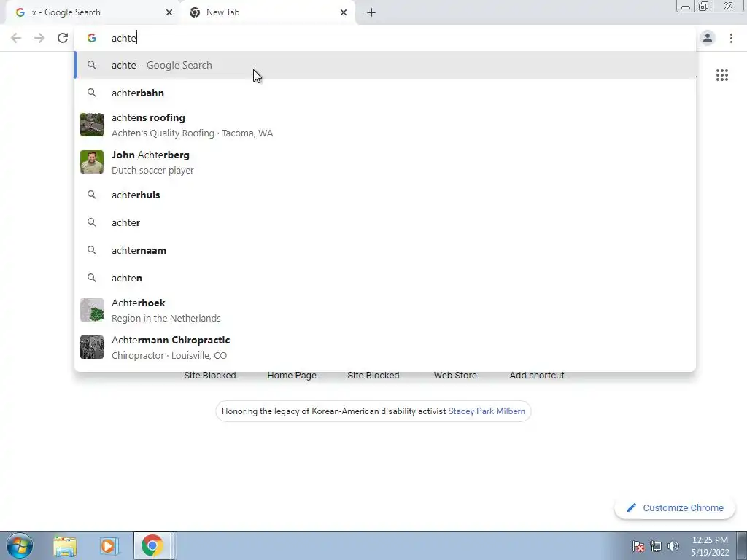Screen dimensions: 747x560
Task: Close the New Tab tab
Action: pos(343,12)
